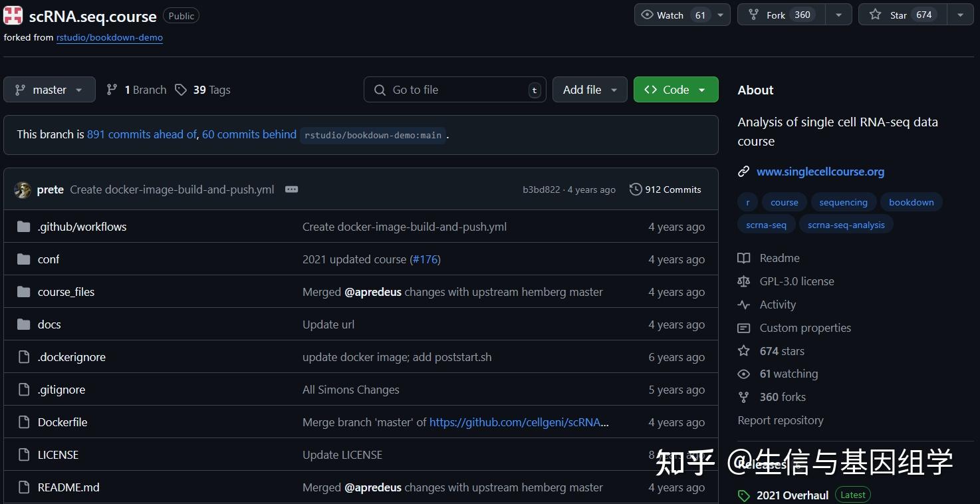Click the Activity pulse icon
The height and width of the screenshot is (504, 980).
(x=744, y=305)
